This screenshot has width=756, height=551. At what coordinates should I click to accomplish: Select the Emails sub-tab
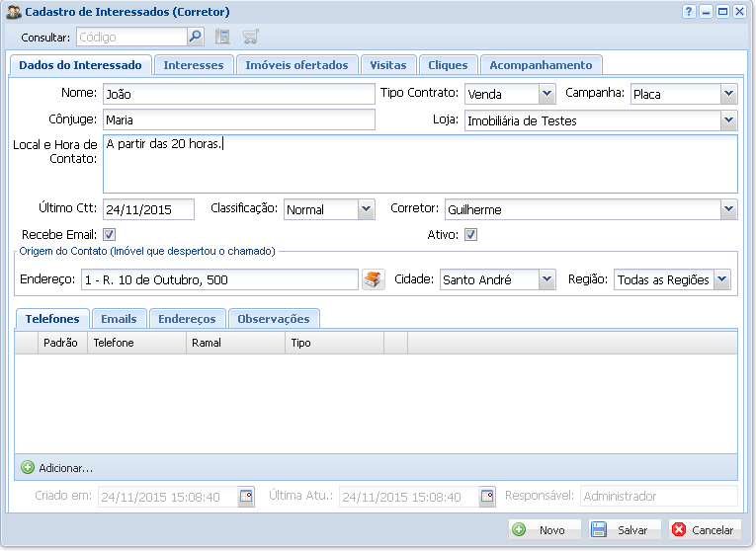coord(119,319)
